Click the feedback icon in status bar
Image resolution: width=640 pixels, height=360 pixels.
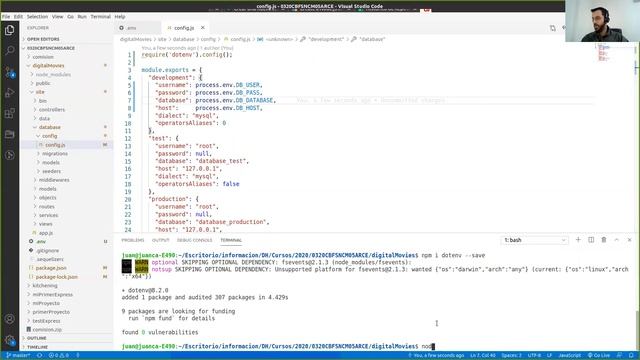(x=620, y=356)
